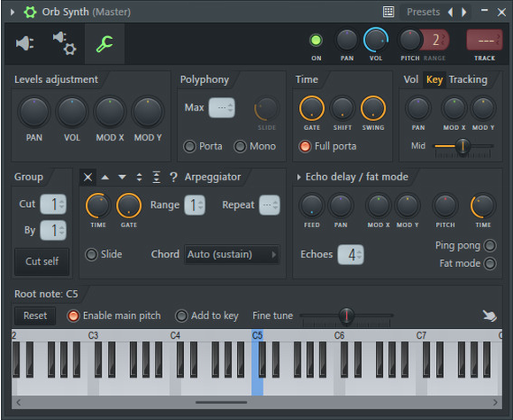Open the plugin menu arrow beside Orb Synth

(x=12, y=12)
